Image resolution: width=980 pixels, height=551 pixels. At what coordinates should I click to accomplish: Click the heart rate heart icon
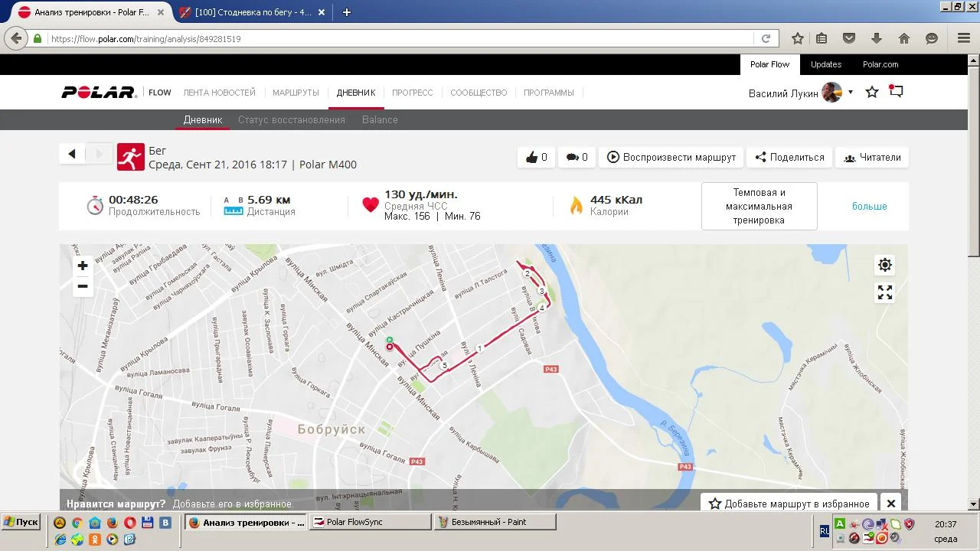(x=371, y=205)
